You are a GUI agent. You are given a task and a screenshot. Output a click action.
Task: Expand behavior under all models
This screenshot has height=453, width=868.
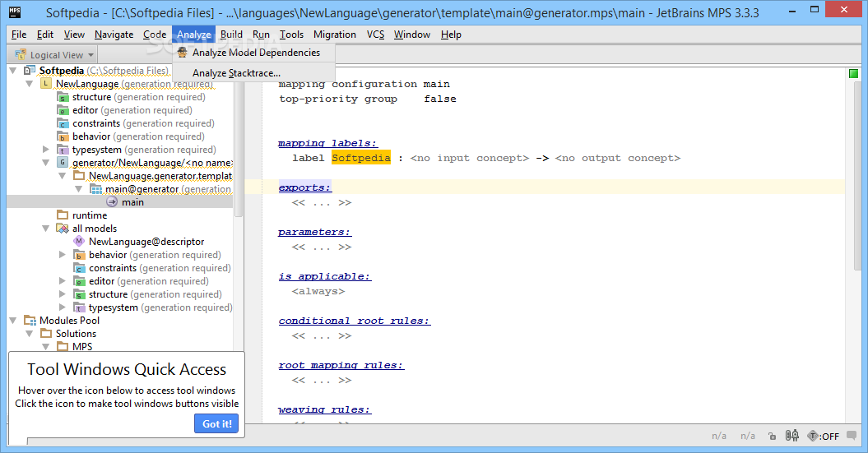coord(63,254)
